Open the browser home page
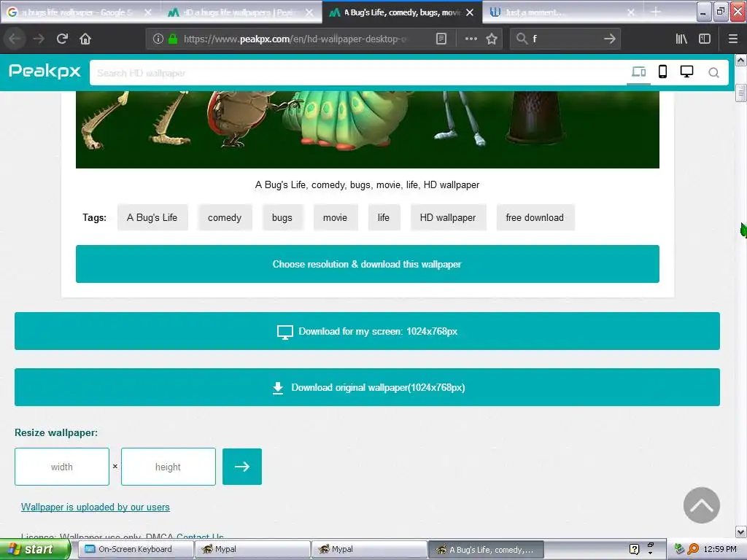This screenshot has height=560, width=747. (85, 39)
